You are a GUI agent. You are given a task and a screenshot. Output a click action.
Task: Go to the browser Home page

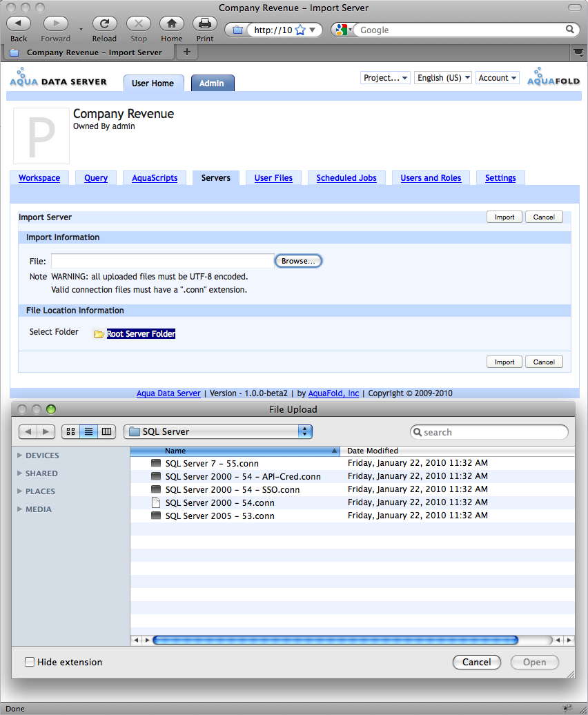171,23
